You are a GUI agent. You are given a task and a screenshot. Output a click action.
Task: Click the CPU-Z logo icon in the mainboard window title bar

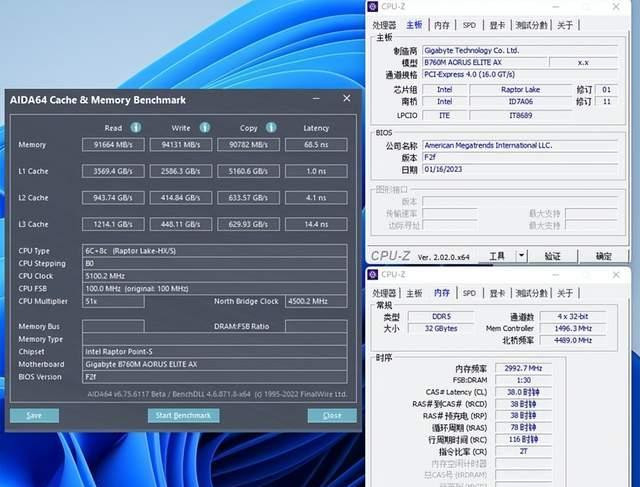coord(373,7)
